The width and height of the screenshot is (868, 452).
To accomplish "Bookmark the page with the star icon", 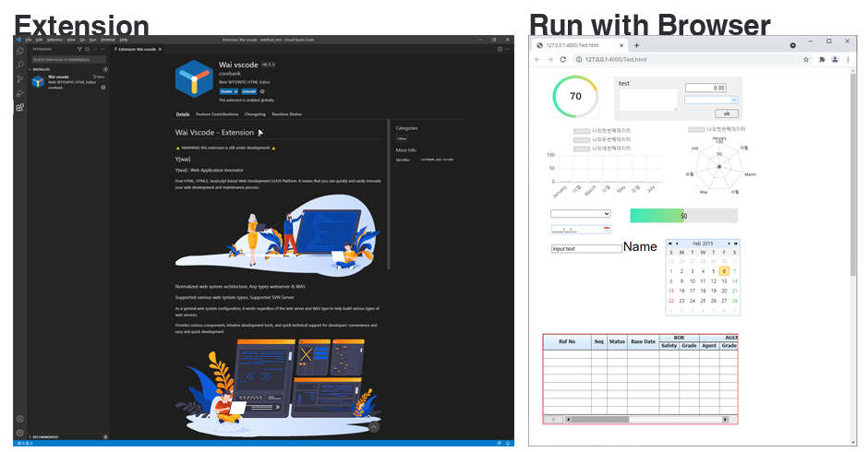I will coord(806,59).
